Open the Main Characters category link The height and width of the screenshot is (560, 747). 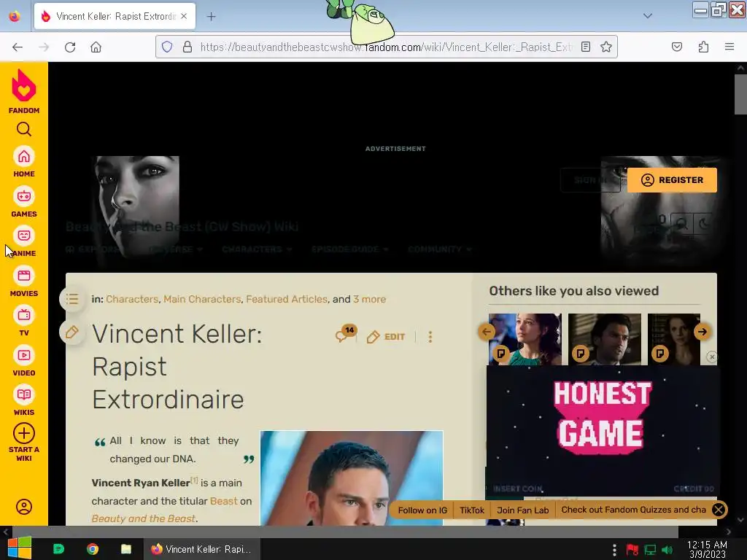202,299
